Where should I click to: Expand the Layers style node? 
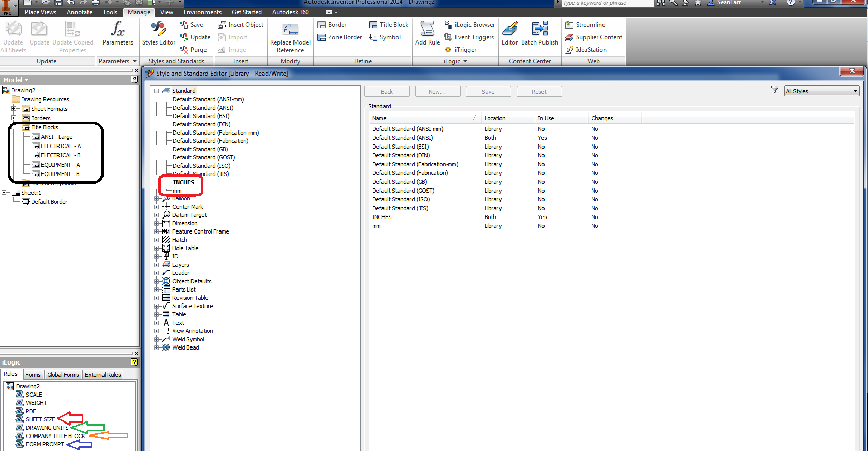tap(156, 265)
